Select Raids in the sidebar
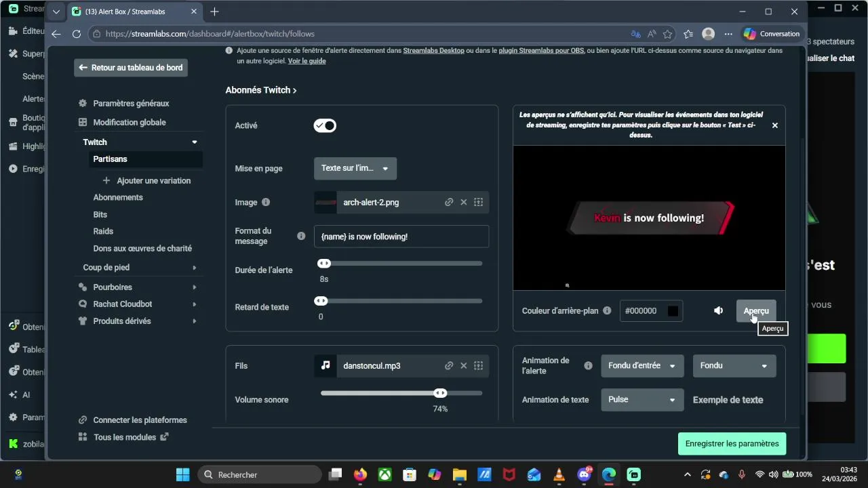The image size is (868, 488). pyautogui.click(x=103, y=231)
